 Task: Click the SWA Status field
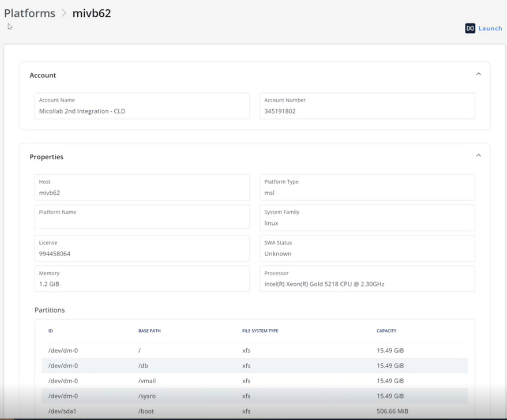pyautogui.click(x=367, y=248)
